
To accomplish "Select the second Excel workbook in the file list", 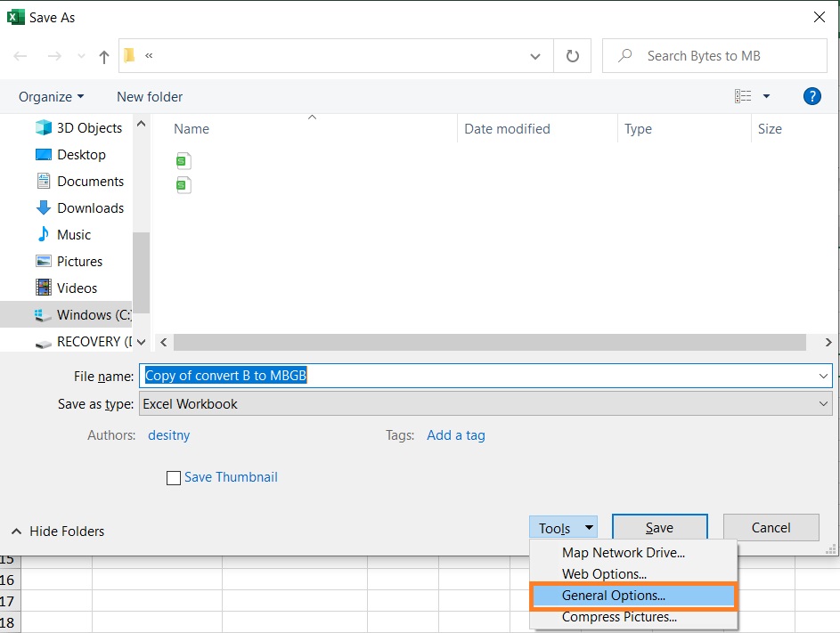I will click(x=183, y=184).
